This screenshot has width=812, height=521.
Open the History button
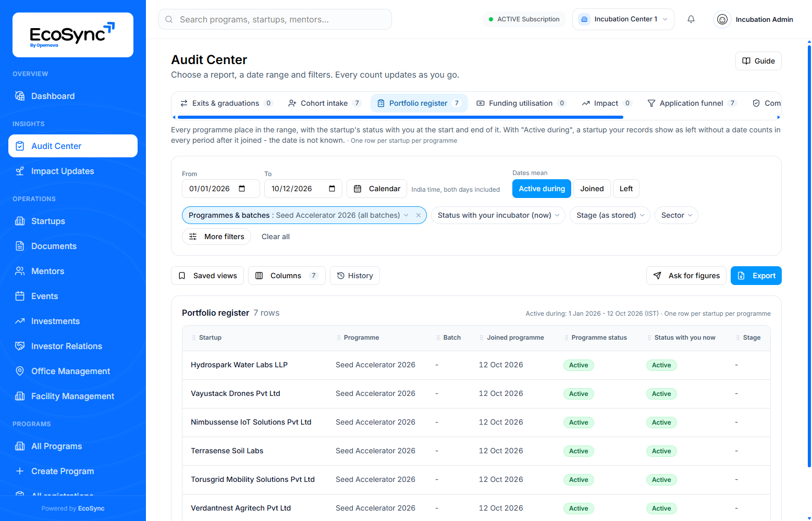(x=355, y=276)
